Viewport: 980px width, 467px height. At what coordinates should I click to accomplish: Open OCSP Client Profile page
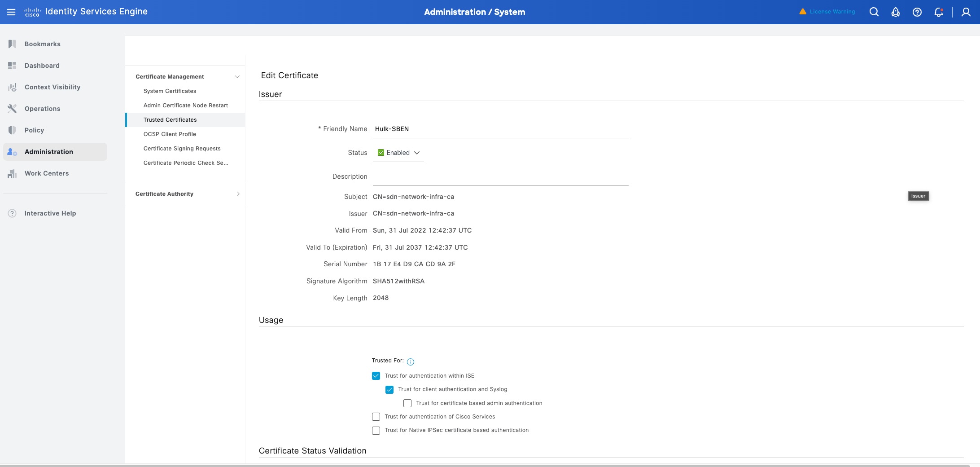pos(170,134)
